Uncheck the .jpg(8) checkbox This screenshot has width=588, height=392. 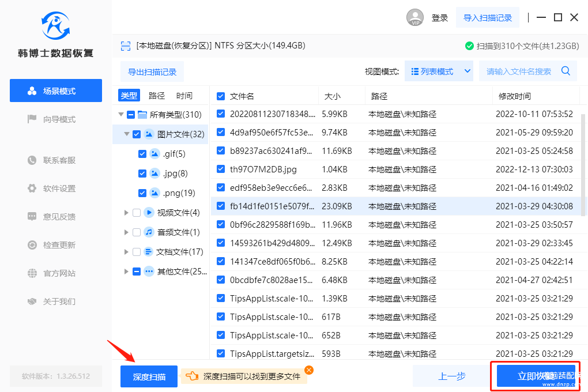[x=142, y=174]
